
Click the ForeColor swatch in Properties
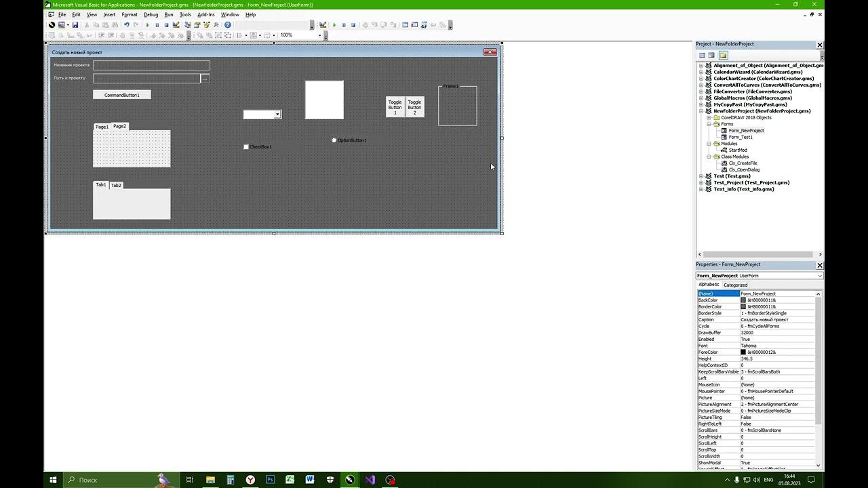(x=743, y=352)
